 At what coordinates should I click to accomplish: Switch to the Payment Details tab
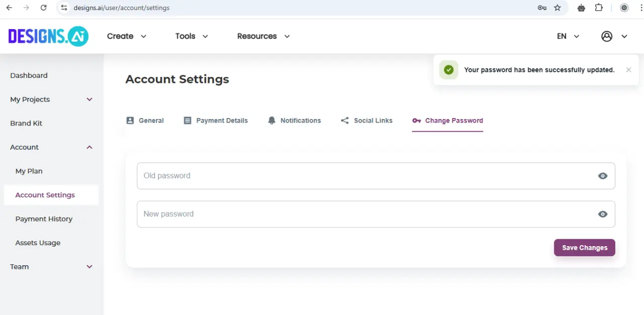point(216,121)
